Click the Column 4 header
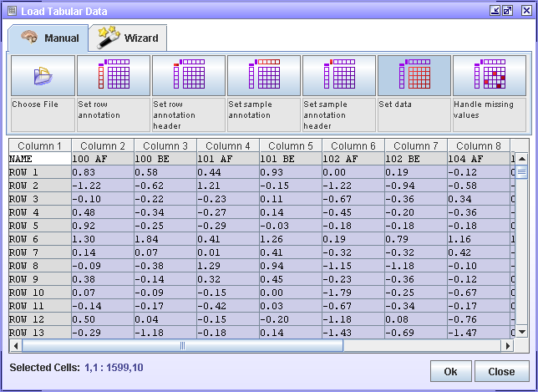The image size is (538, 392). point(228,146)
